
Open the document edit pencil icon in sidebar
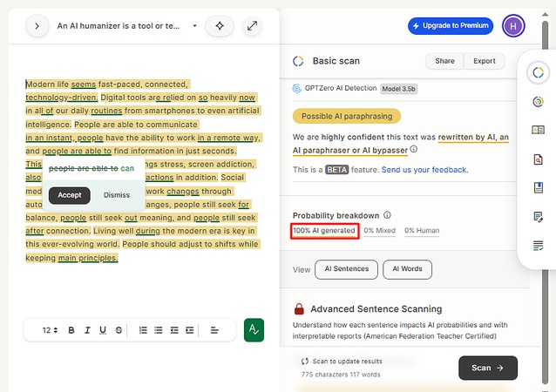pos(538,217)
